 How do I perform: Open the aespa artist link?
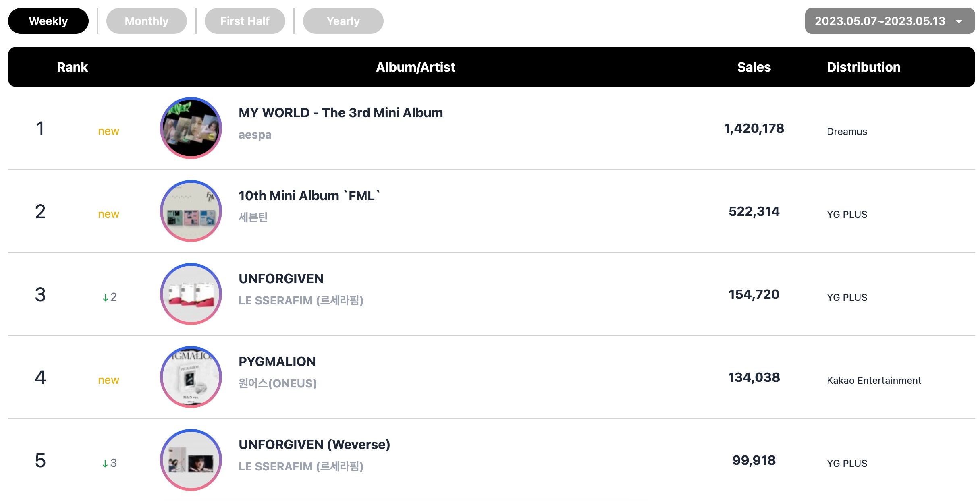click(x=255, y=135)
